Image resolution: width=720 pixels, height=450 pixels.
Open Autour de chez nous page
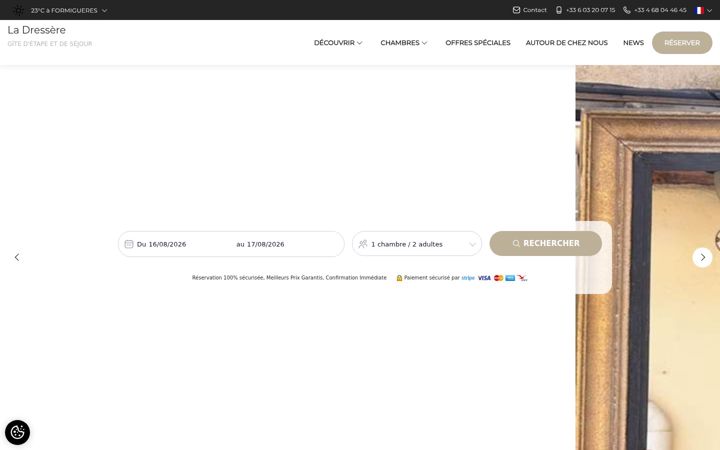pos(567,43)
